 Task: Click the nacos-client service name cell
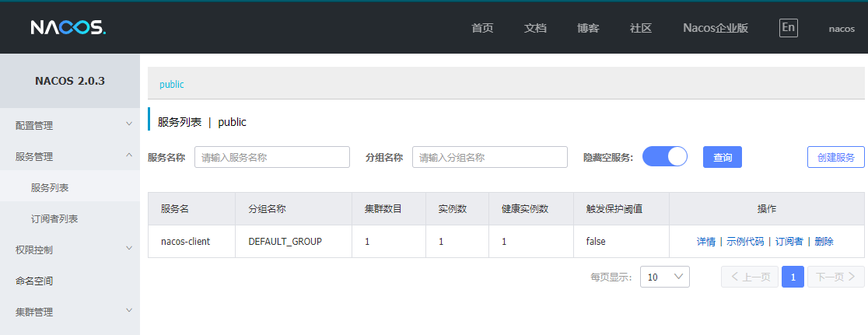[191, 242]
